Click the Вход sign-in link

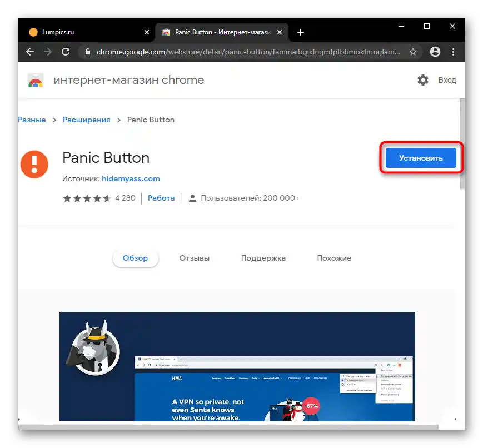point(447,80)
